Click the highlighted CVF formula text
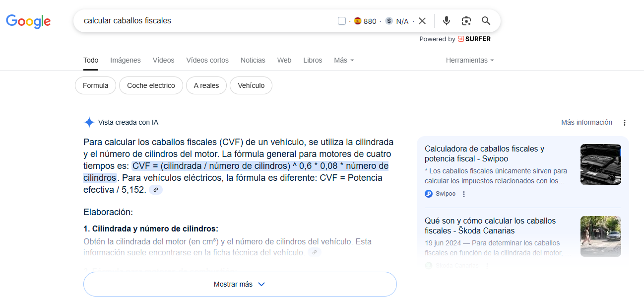Image resolution: width=644 pixels, height=304 pixels. click(x=260, y=165)
